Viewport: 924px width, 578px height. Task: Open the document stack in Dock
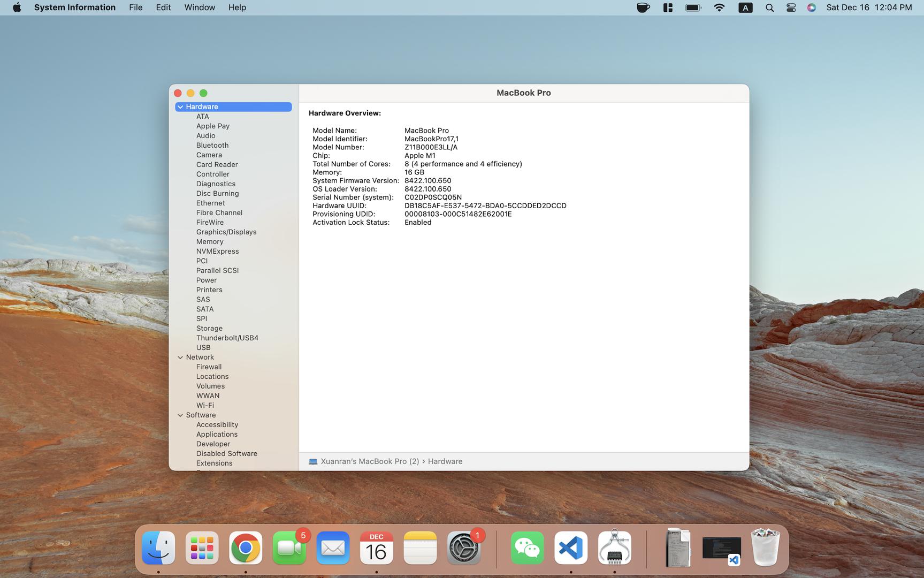[x=678, y=548]
